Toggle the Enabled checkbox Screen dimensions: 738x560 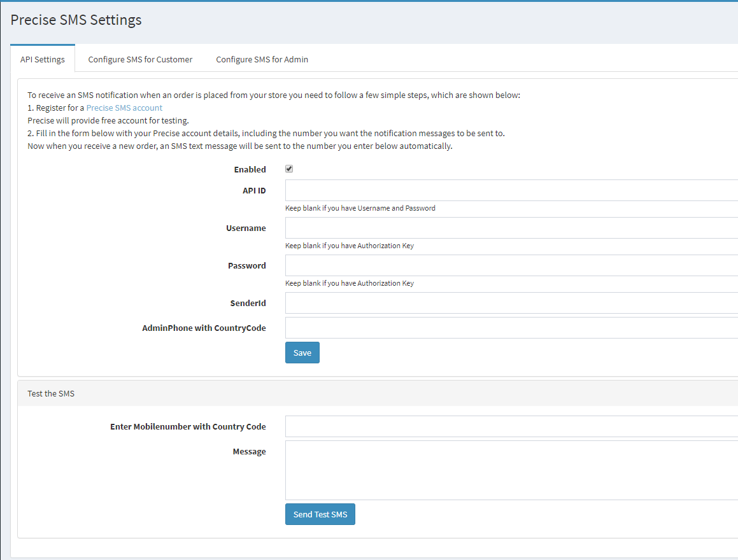tap(289, 169)
